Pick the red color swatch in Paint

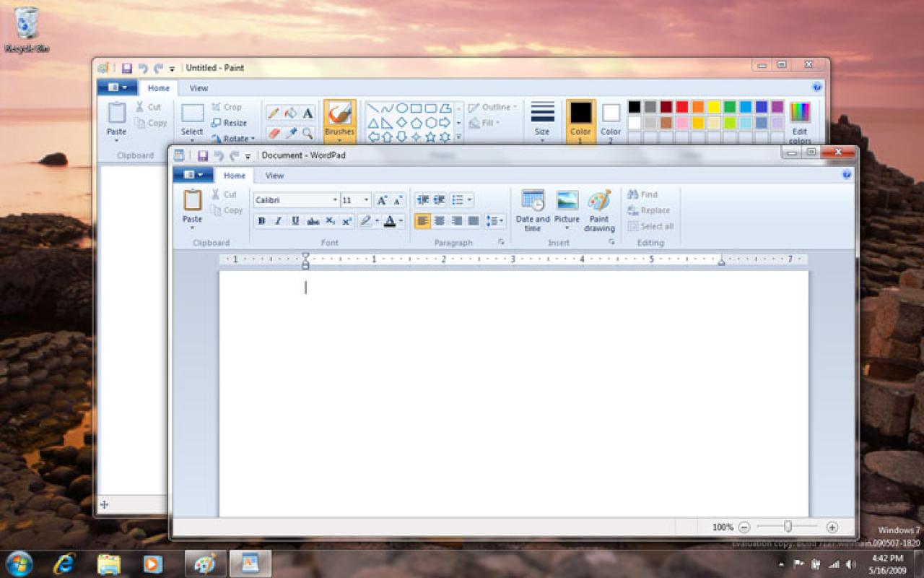(x=682, y=107)
